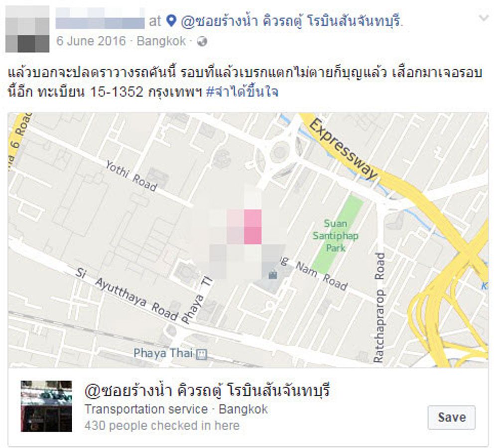Save the checked-in place
This screenshot has width=498, height=448.
[451, 417]
